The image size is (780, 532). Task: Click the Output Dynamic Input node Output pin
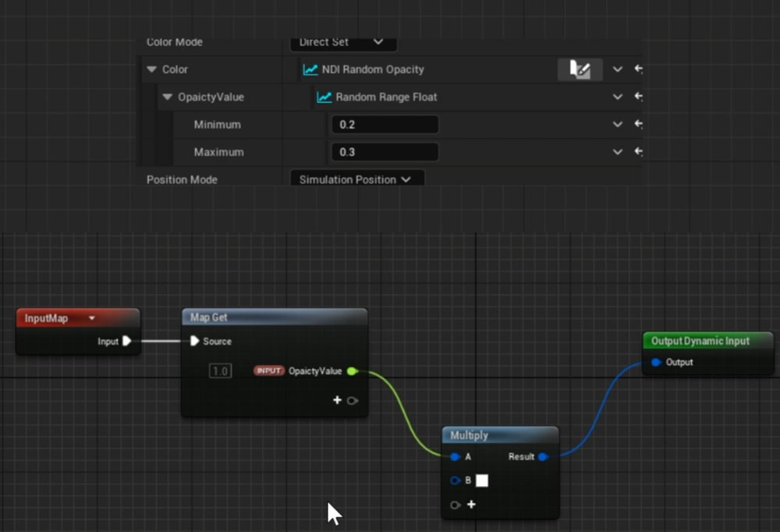point(656,362)
